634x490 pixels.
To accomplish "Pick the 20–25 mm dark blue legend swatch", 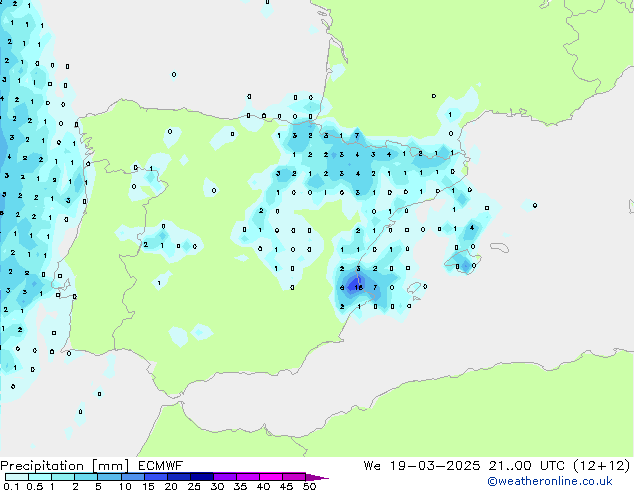I will point(178,477).
